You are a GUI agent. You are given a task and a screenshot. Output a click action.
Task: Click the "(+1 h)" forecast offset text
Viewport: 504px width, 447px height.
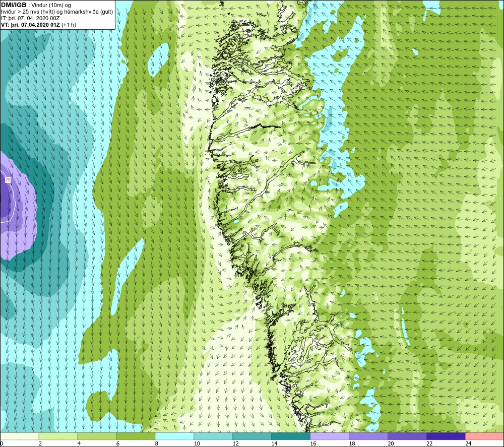[69, 25]
